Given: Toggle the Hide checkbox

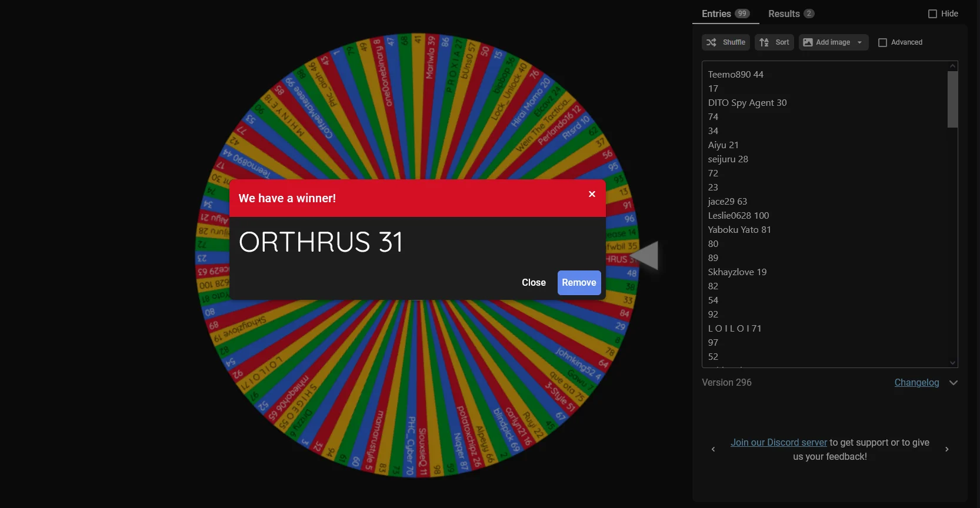Looking at the screenshot, I should (x=932, y=14).
